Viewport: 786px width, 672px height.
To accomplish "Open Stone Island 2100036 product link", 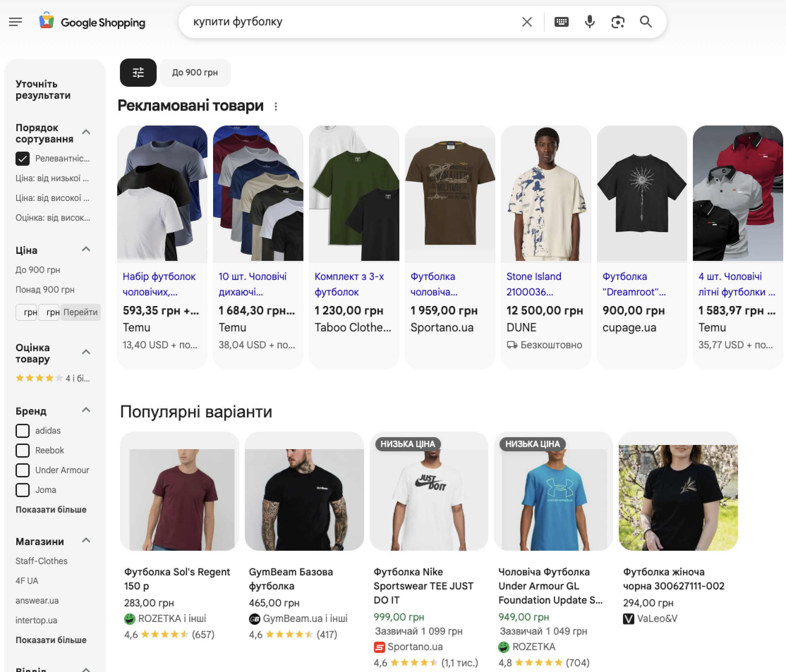I will 534,284.
